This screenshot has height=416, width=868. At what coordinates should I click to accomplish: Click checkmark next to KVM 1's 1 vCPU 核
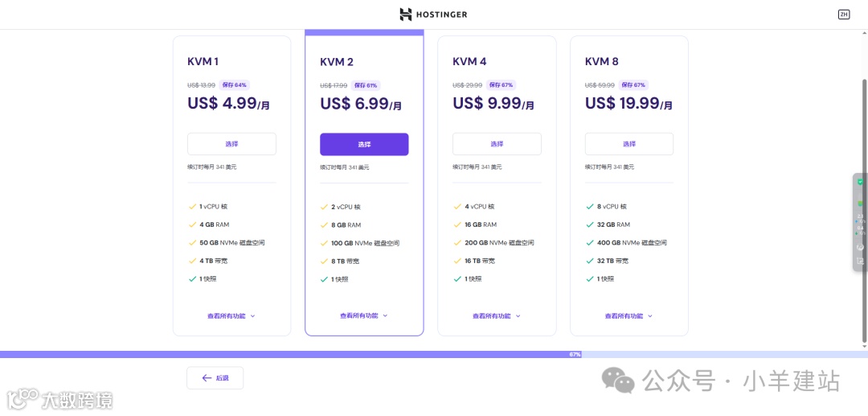pos(192,207)
